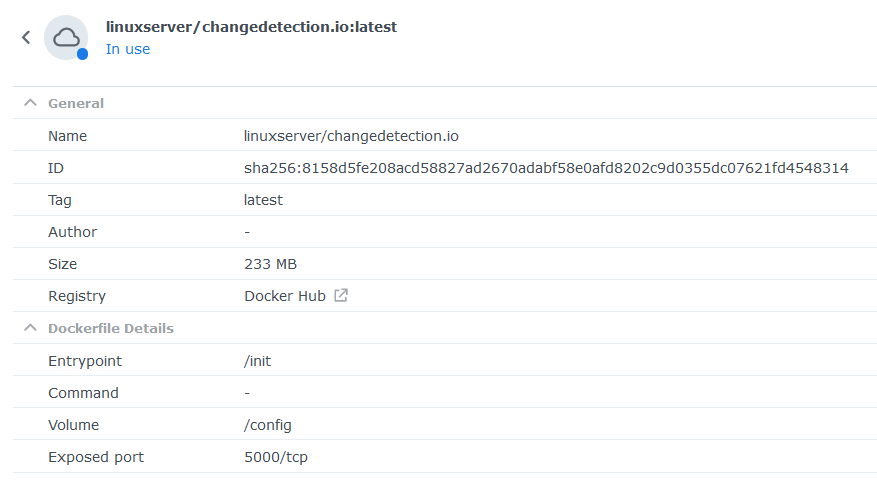877x490 pixels.
Task: Click the General section header label
Action: pyautogui.click(x=76, y=103)
